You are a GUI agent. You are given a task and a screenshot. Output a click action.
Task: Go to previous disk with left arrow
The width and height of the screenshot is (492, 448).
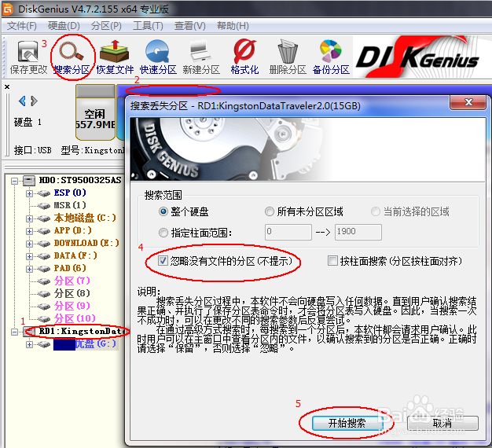(x=22, y=101)
